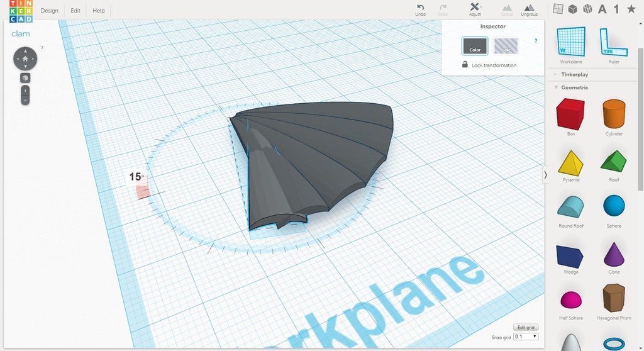Click the Redo button
This screenshot has width=644, height=351.
point(443,10)
